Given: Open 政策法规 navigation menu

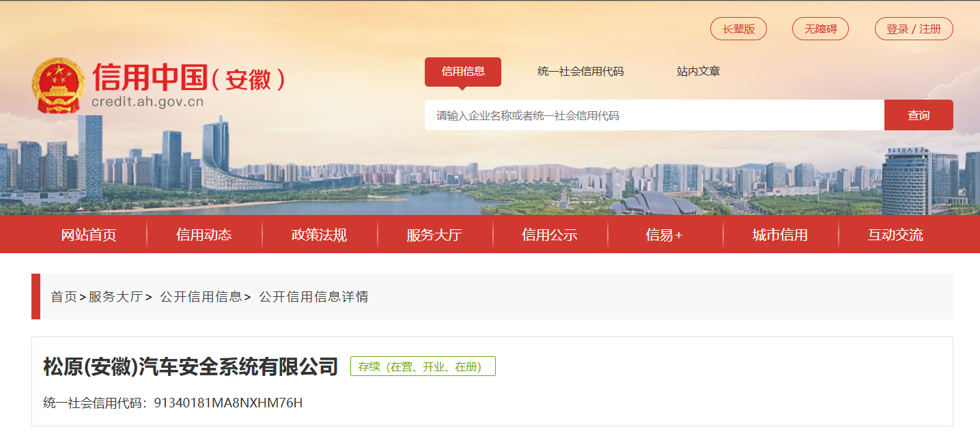Looking at the screenshot, I should (319, 235).
